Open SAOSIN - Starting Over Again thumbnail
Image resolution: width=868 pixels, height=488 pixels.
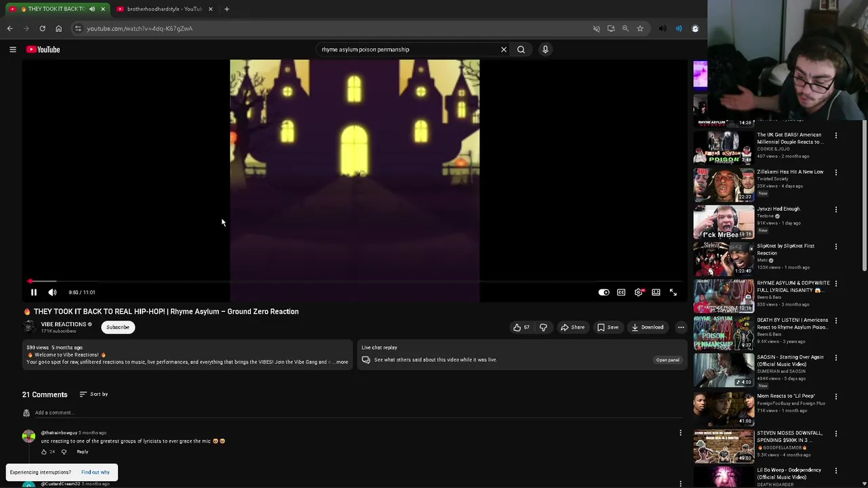[724, 370]
